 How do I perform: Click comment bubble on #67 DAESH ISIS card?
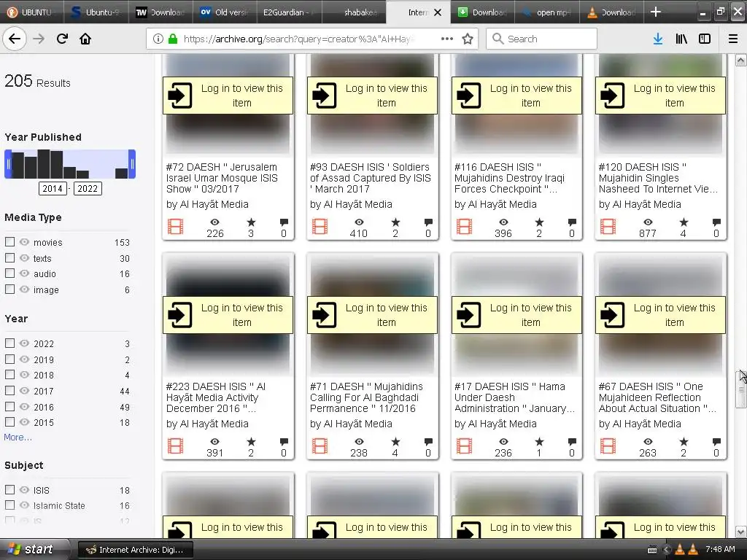click(716, 441)
